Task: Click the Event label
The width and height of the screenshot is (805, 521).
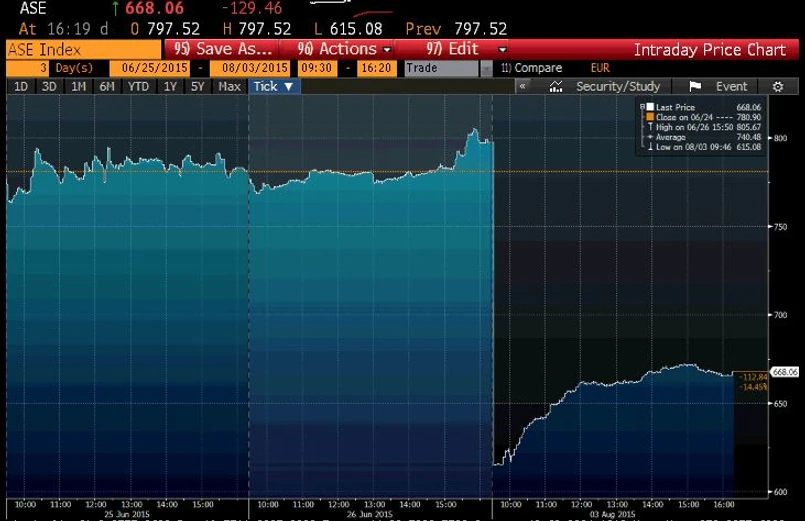Action: [x=732, y=87]
